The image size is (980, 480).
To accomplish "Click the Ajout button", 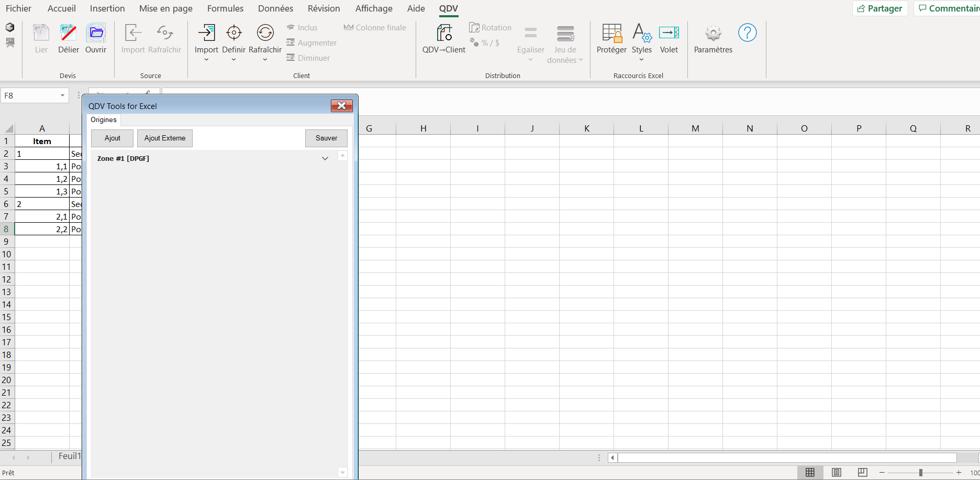I will (x=113, y=138).
